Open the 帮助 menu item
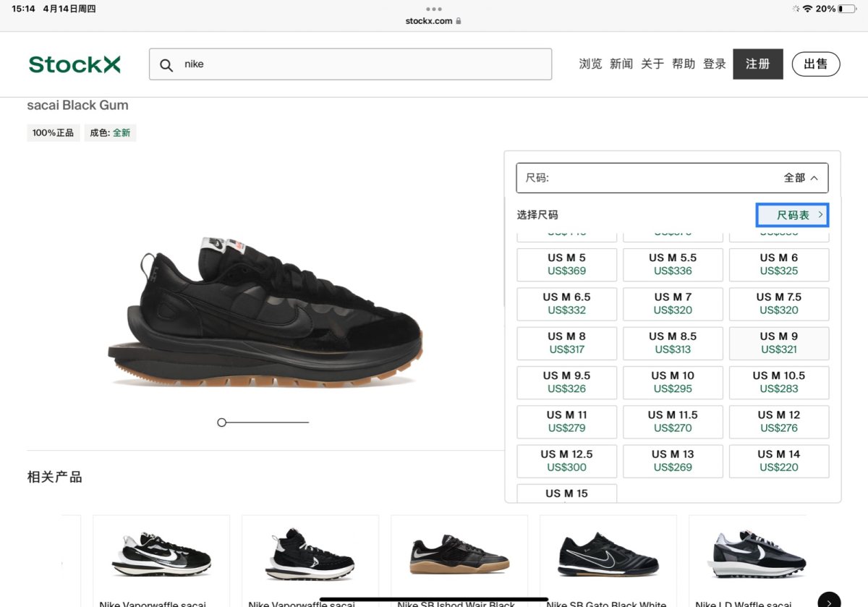Screen dimensions: 868x607 point(684,64)
